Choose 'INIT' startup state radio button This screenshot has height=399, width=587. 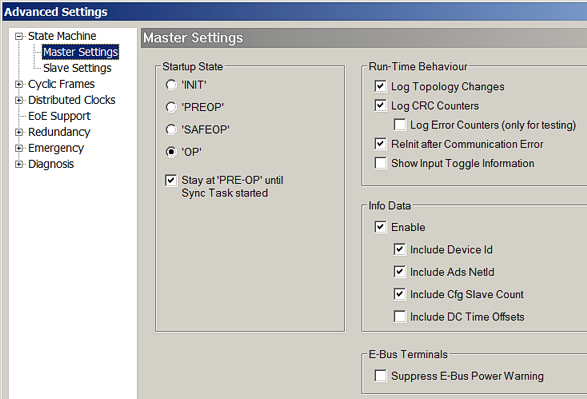[171, 85]
